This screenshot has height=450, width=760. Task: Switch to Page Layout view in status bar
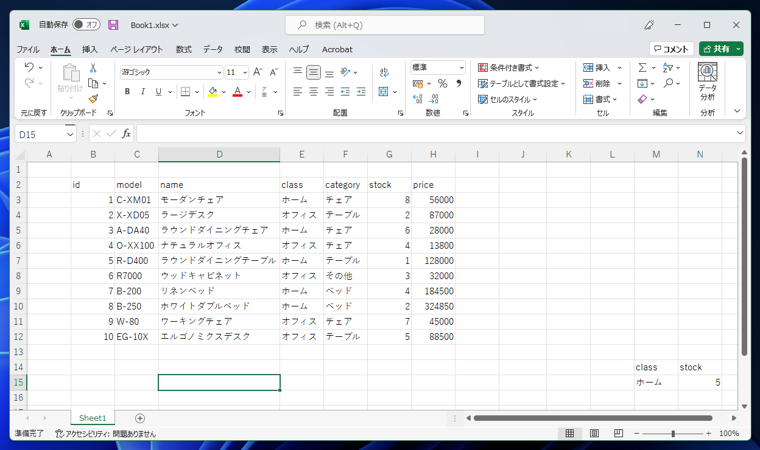(594, 433)
